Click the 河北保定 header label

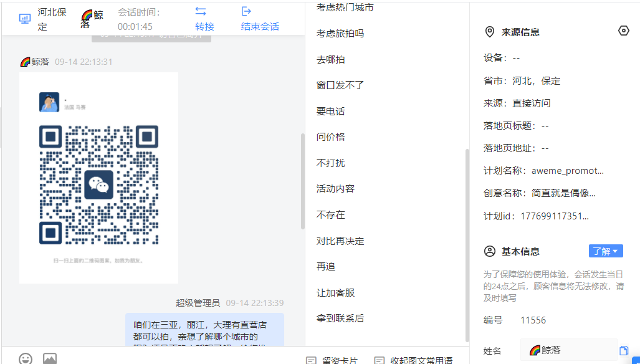(52, 19)
